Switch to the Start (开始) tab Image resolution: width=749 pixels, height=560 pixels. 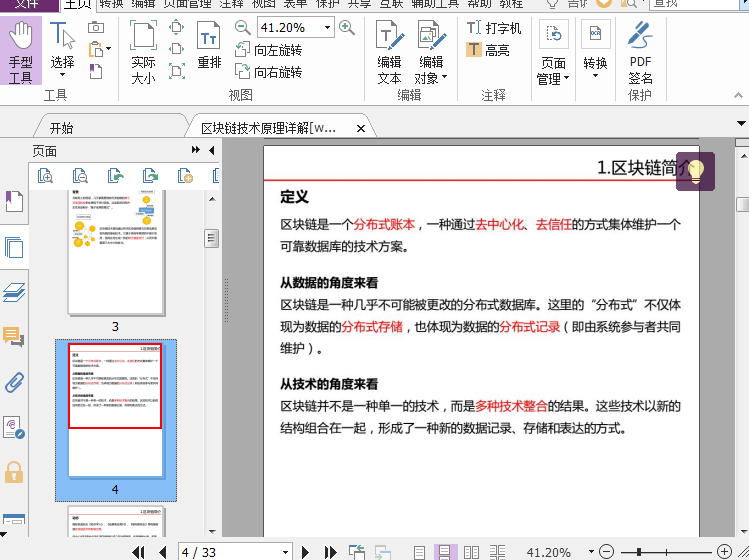click(x=61, y=128)
